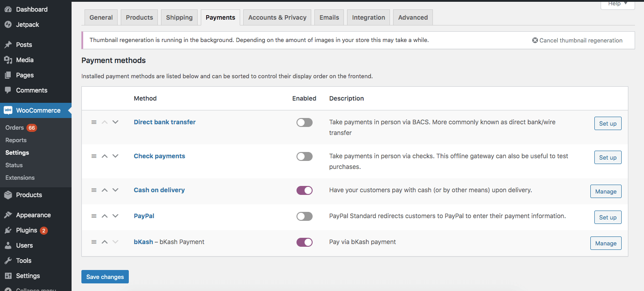Open Reports in WooCommerce submenu
644x291 pixels.
16,140
